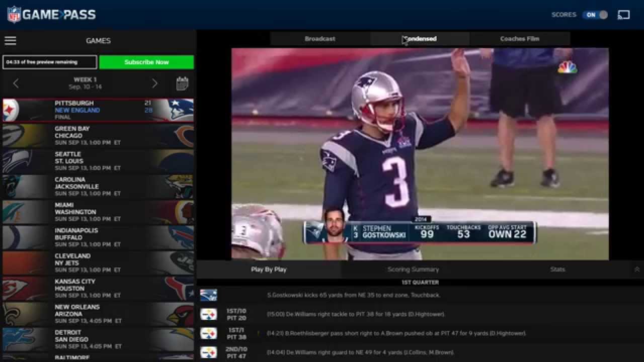Switch to the Broadcast tab
This screenshot has height=362, width=644.
(320, 39)
